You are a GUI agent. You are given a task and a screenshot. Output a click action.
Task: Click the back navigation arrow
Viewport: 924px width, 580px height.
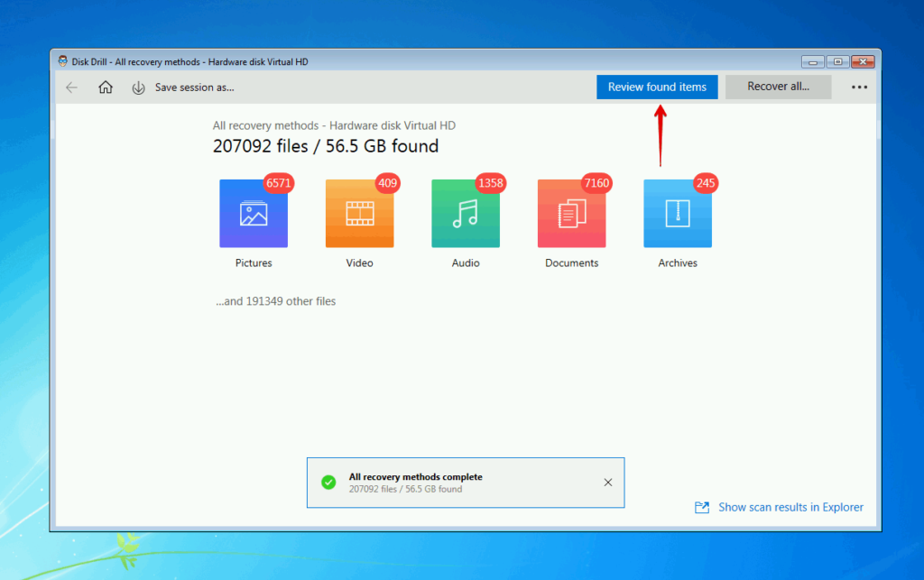point(71,87)
